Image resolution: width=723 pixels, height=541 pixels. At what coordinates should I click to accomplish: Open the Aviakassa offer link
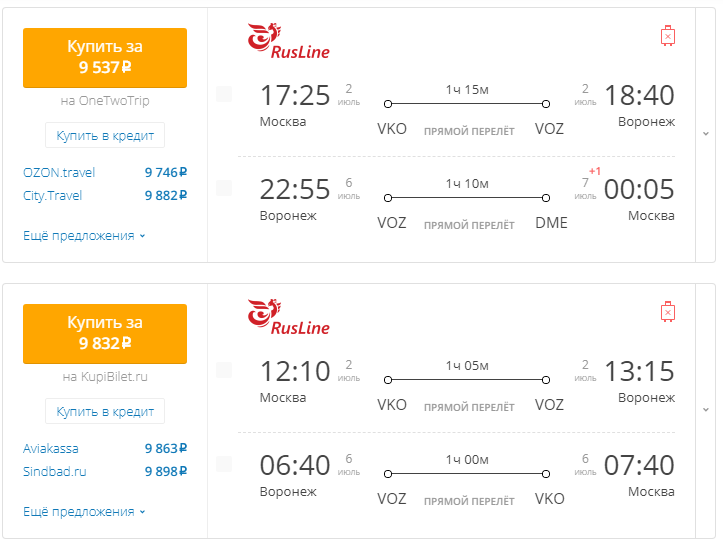51,448
